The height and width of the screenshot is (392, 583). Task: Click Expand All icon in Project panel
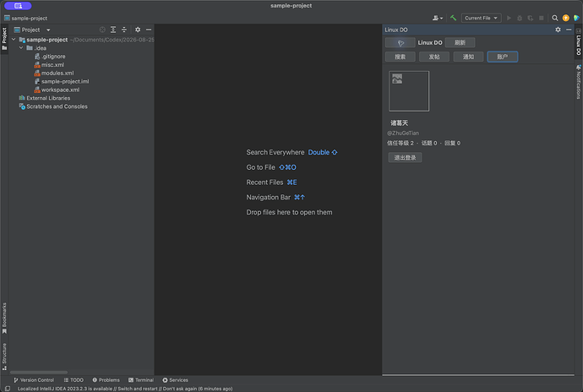113,30
